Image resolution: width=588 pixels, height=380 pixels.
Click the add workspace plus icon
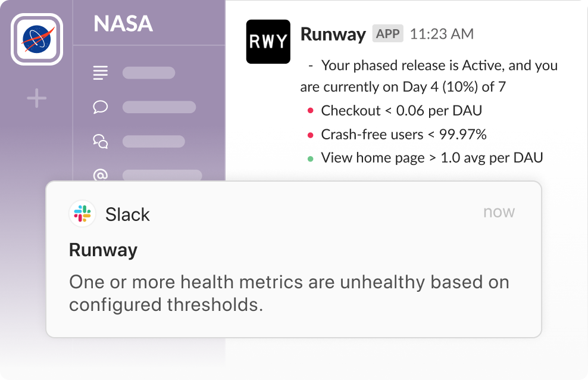coord(36,97)
